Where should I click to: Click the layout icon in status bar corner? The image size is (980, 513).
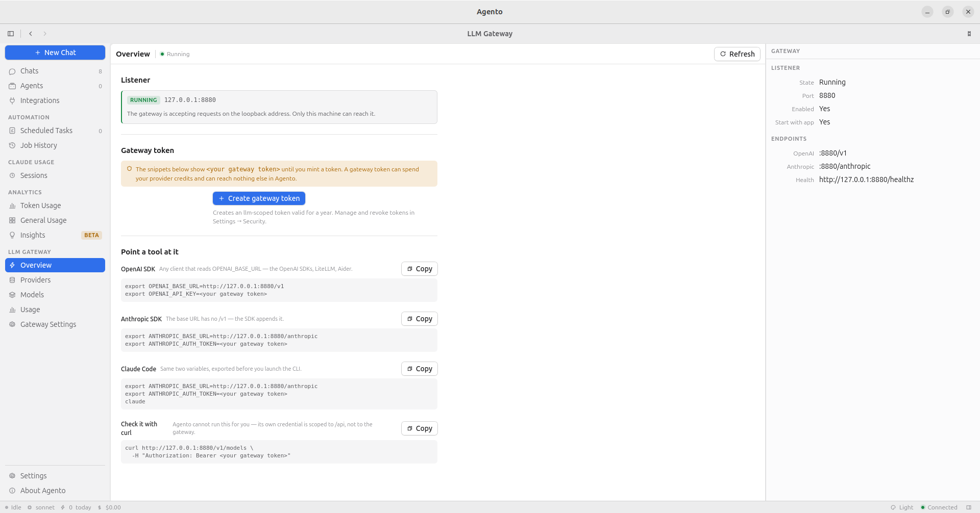(x=969, y=507)
